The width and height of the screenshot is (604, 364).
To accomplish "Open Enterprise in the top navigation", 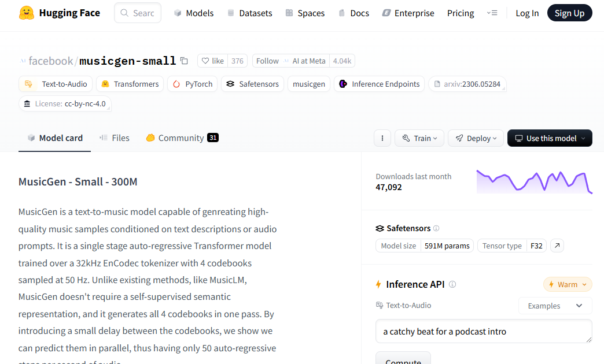I will click(408, 13).
